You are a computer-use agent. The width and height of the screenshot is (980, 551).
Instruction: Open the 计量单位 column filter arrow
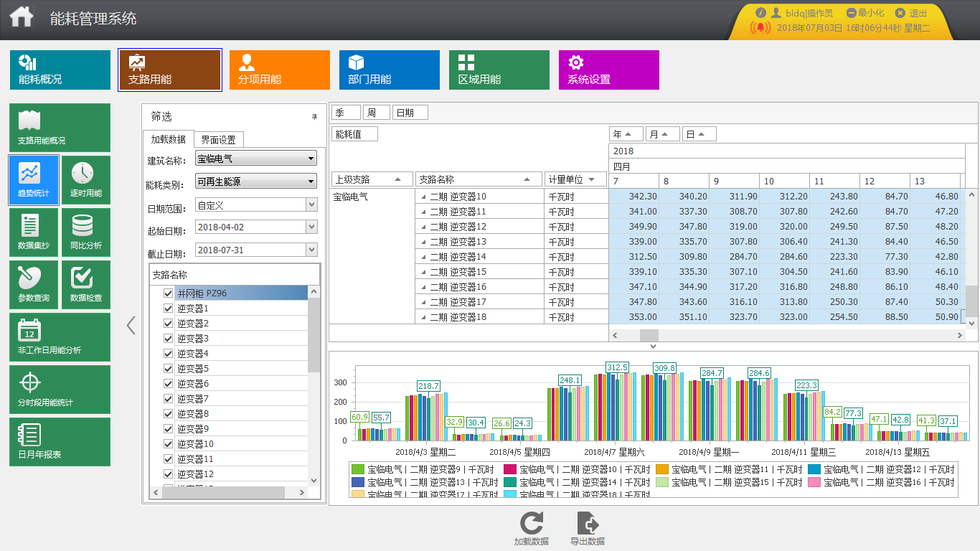point(593,179)
